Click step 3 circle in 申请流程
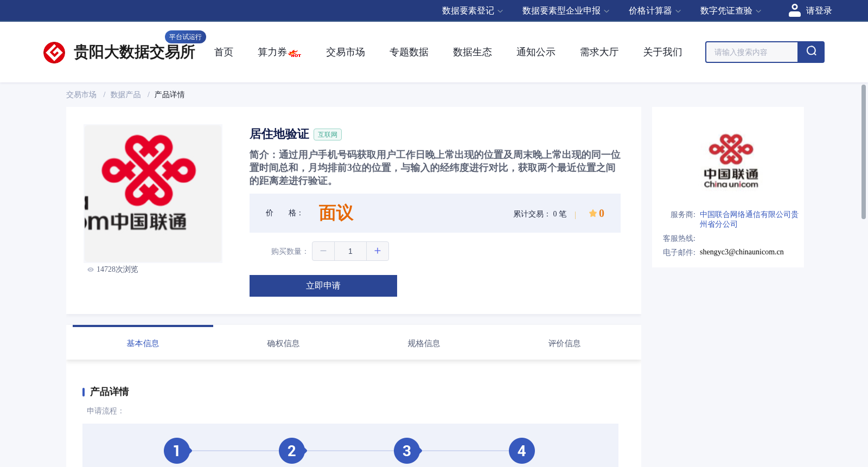The height and width of the screenshot is (467, 868). [x=407, y=451]
